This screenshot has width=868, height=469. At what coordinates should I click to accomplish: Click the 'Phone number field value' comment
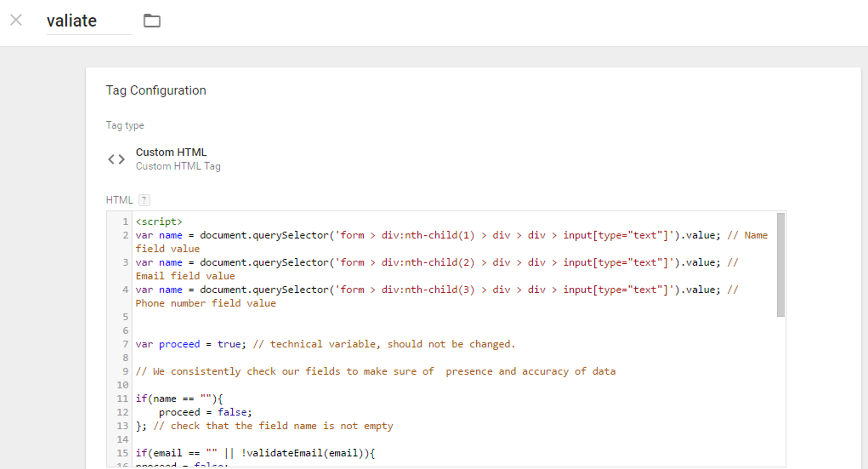pos(205,303)
